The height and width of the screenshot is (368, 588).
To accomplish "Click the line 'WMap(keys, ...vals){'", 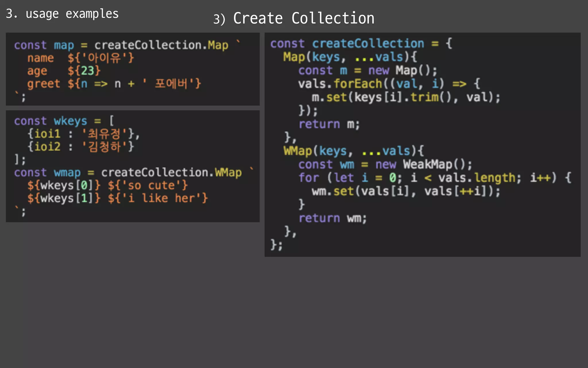I will [354, 151].
